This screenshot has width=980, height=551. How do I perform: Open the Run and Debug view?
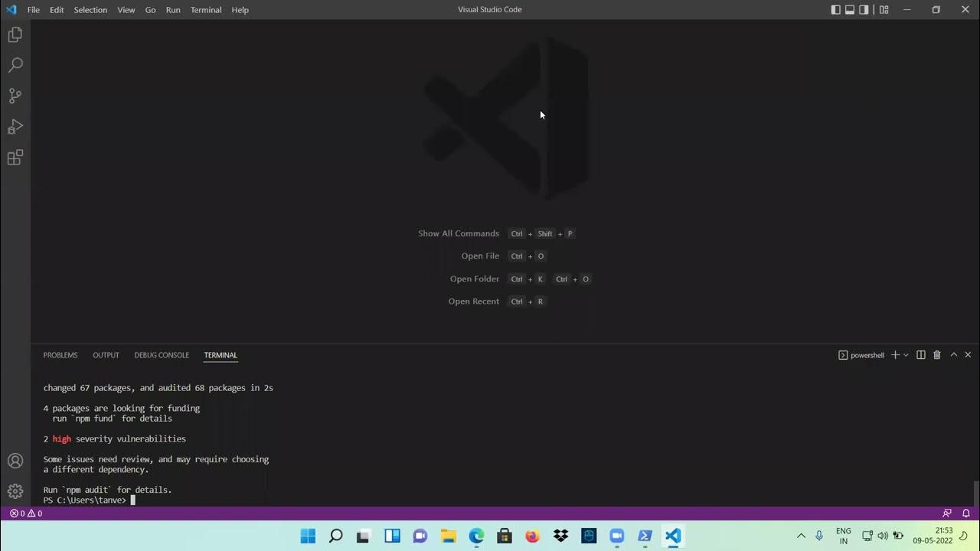click(15, 126)
